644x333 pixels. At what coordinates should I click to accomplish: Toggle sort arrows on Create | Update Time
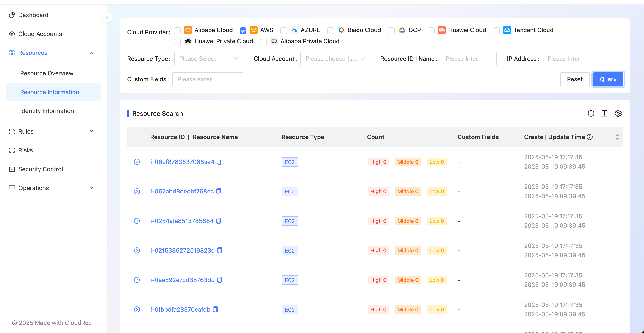pos(617,137)
